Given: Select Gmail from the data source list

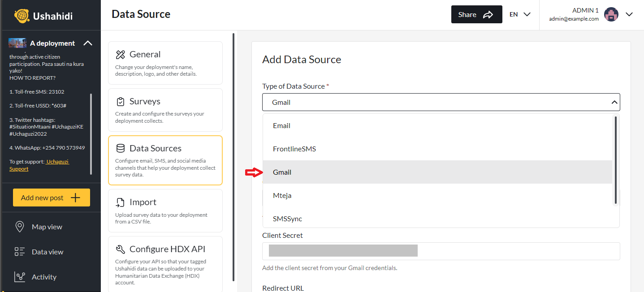Looking at the screenshot, I should click(x=282, y=172).
